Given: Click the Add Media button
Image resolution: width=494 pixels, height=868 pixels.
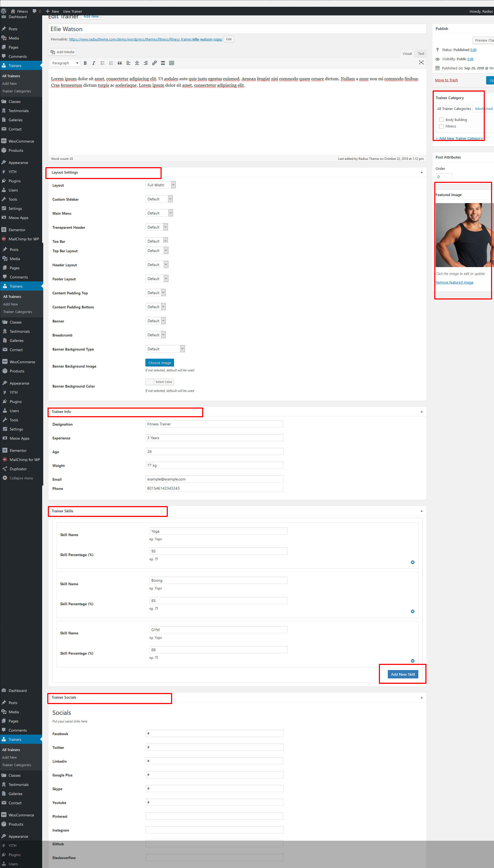Looking at the screenshot, I should coord(62,52).
